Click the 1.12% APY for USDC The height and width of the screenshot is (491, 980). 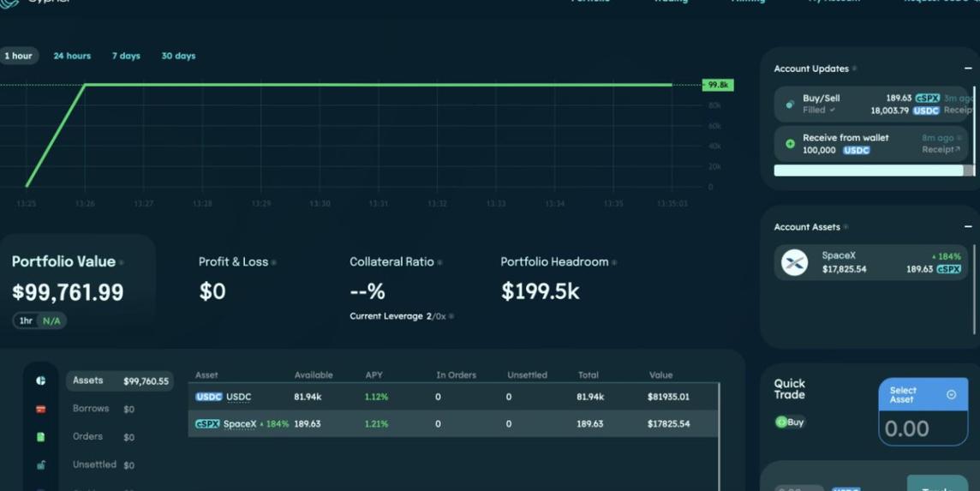point(376,397)
